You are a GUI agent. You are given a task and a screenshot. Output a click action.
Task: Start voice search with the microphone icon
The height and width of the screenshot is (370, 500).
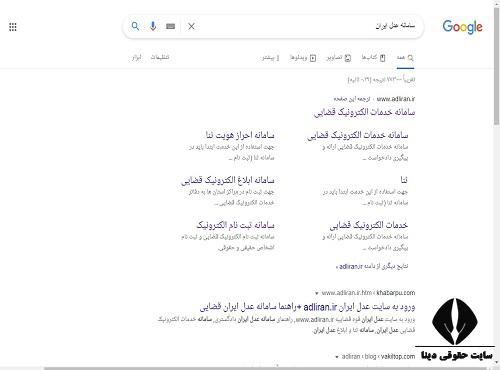153,26
